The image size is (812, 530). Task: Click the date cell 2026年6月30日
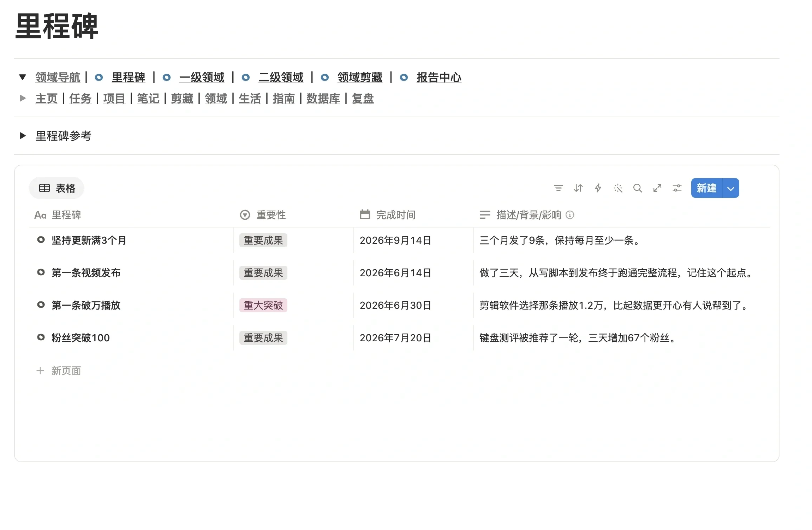(x=395, y=305)
